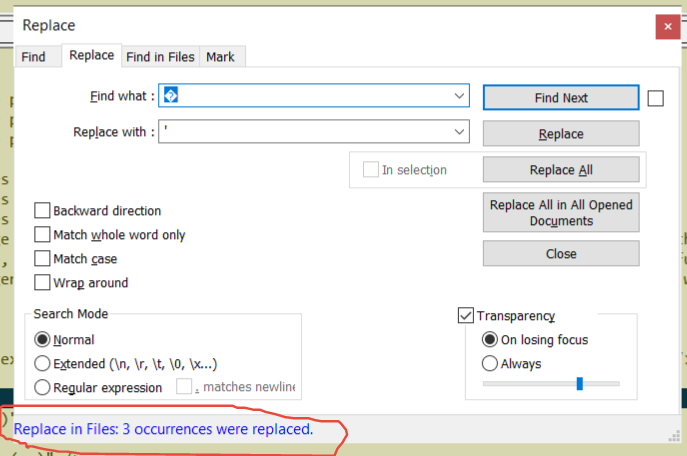The width and height of the screenshot is (687, 456).
Task: Click Replace All in All Opened Documents
Action: pos(561,212)
